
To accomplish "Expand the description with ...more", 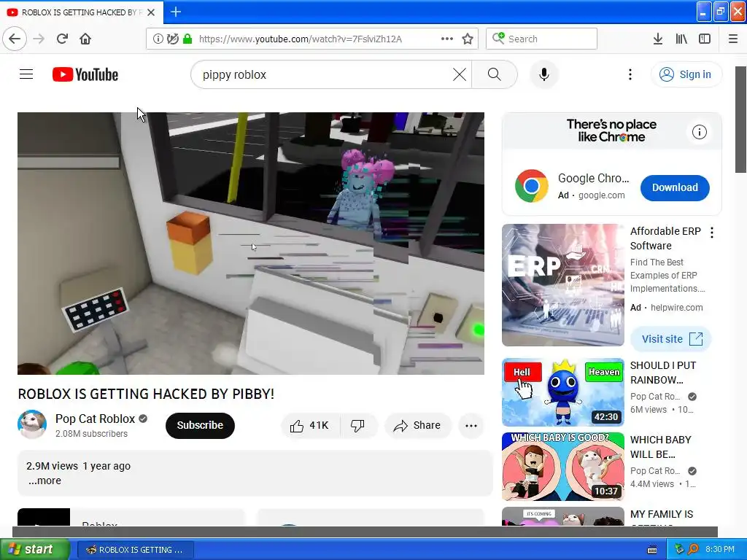I will tap(44, 481).
